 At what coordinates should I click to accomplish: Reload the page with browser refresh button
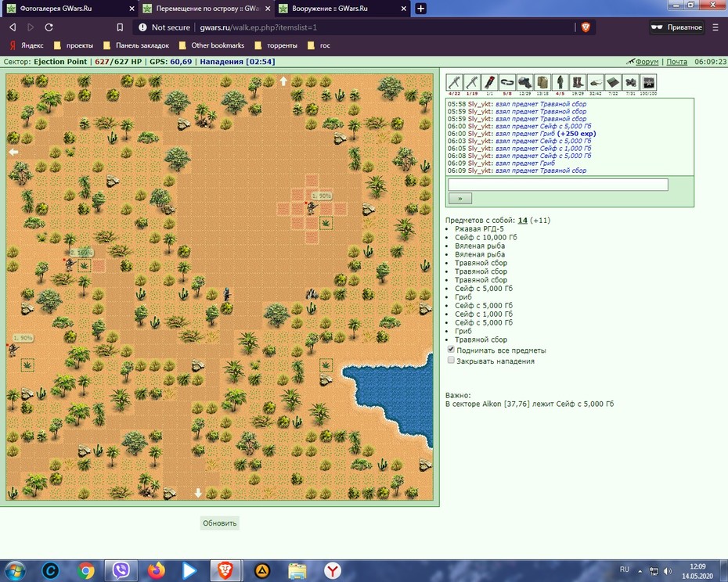[49, 27]
